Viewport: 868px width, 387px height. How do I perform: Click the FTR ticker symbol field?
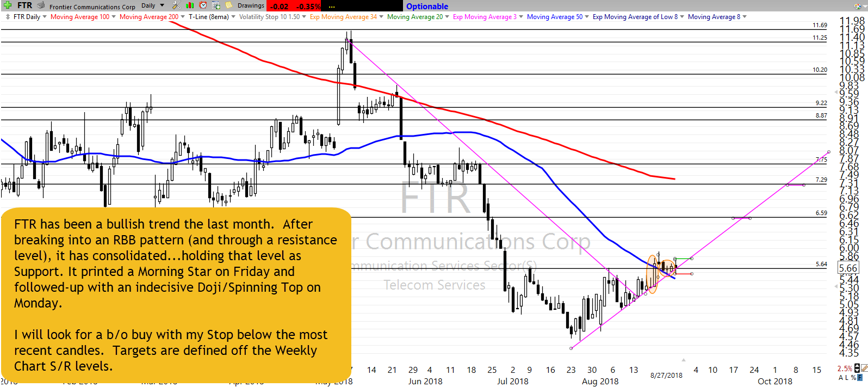[x=24, y=5]
